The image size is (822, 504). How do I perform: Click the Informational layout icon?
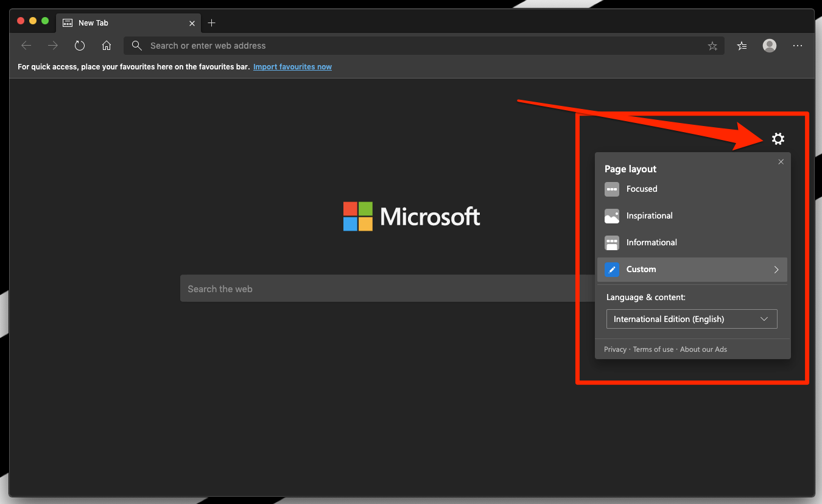point(612,243)
